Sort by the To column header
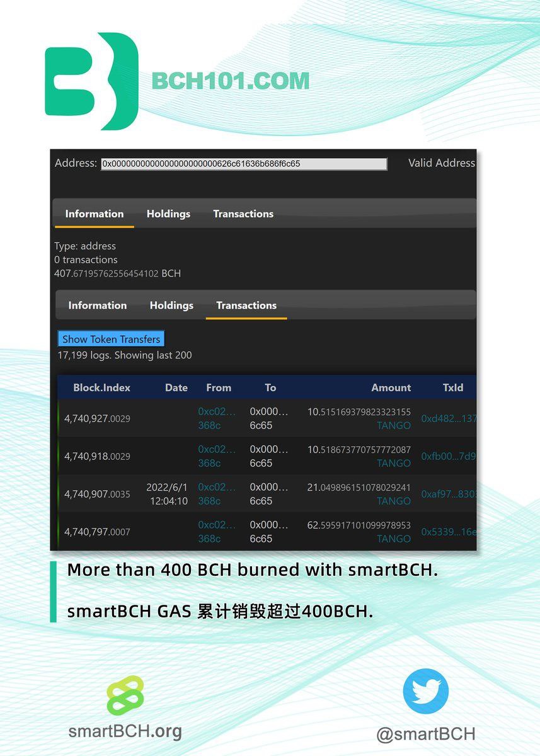Screen dimensions: 540x756 (x=270, y=387)
